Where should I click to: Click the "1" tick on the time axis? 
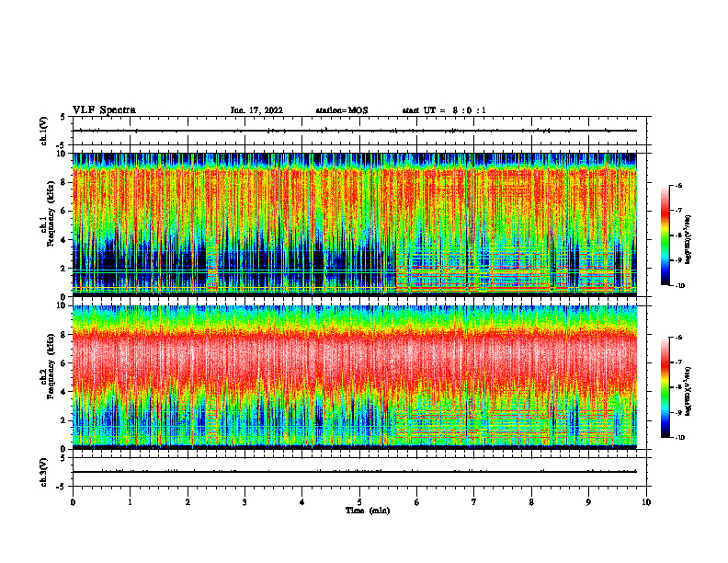(130, 502)
